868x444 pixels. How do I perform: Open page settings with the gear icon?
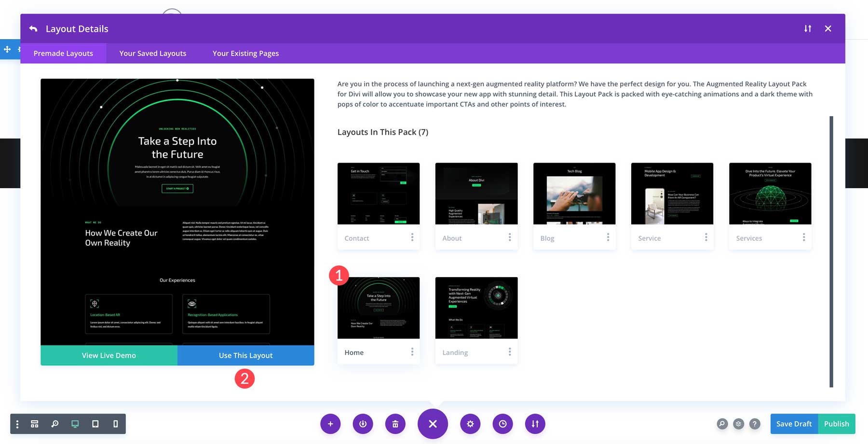(x=470, y=424)
